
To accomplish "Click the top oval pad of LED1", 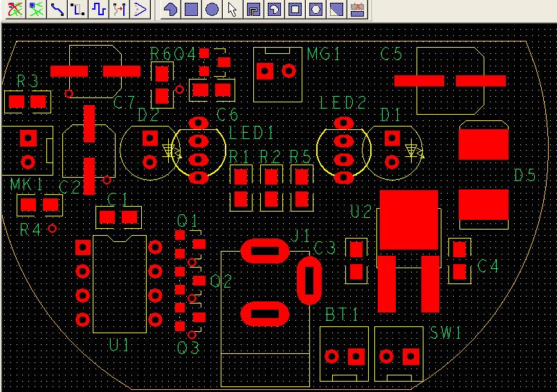I will pos(199,123).
